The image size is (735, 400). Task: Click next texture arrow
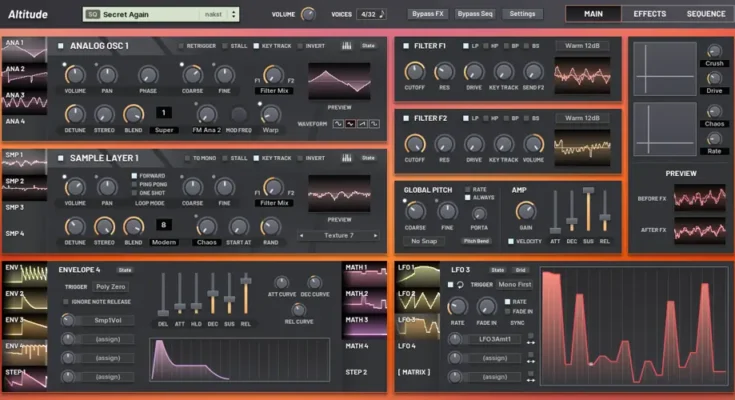point(375,235)
